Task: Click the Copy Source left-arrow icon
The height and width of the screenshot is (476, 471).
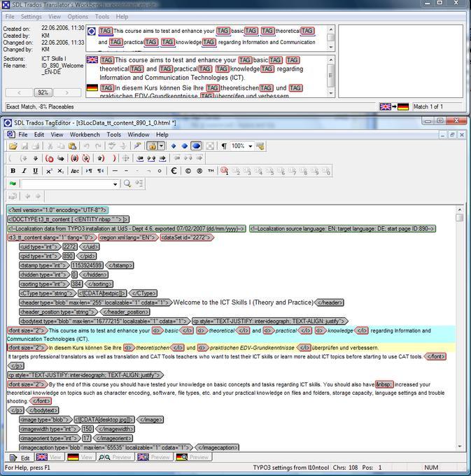Action: click(140, 158)
